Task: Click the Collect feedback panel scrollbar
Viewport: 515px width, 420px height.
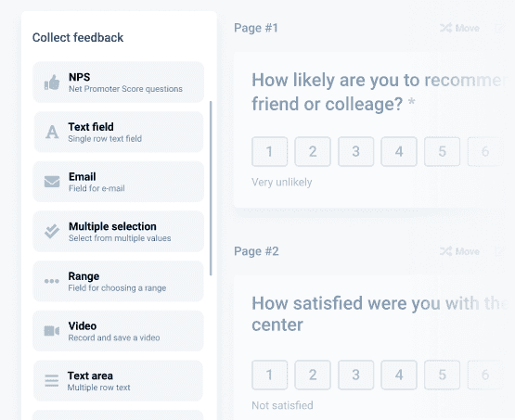Action: coord(211,188)
